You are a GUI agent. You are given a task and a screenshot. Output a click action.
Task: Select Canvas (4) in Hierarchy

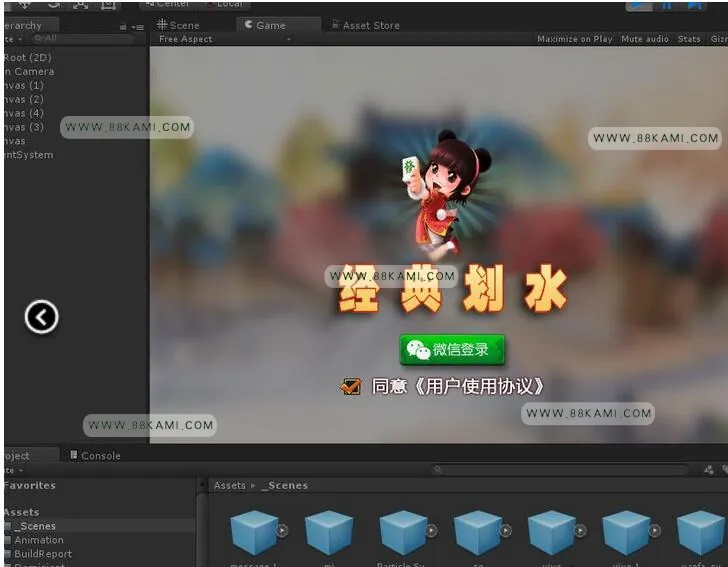[23, 113]
